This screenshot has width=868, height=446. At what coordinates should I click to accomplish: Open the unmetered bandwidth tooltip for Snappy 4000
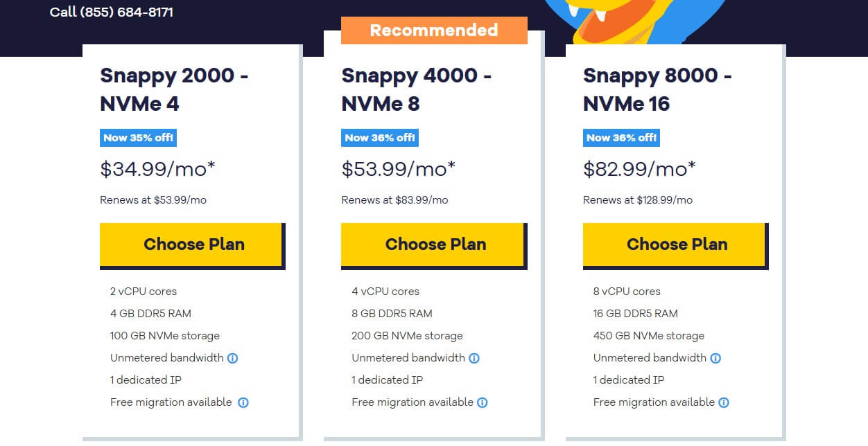pyautogui.click(x=474, y=358)
